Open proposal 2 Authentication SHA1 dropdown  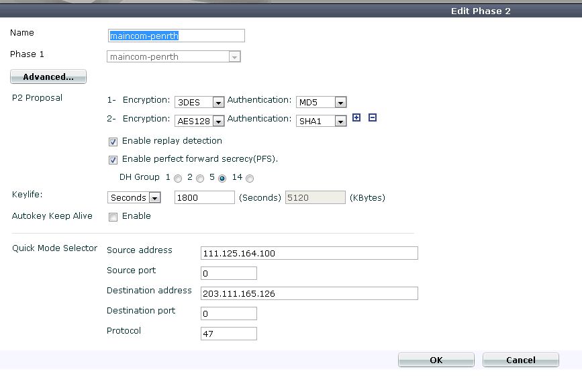(x=321, y=121)
